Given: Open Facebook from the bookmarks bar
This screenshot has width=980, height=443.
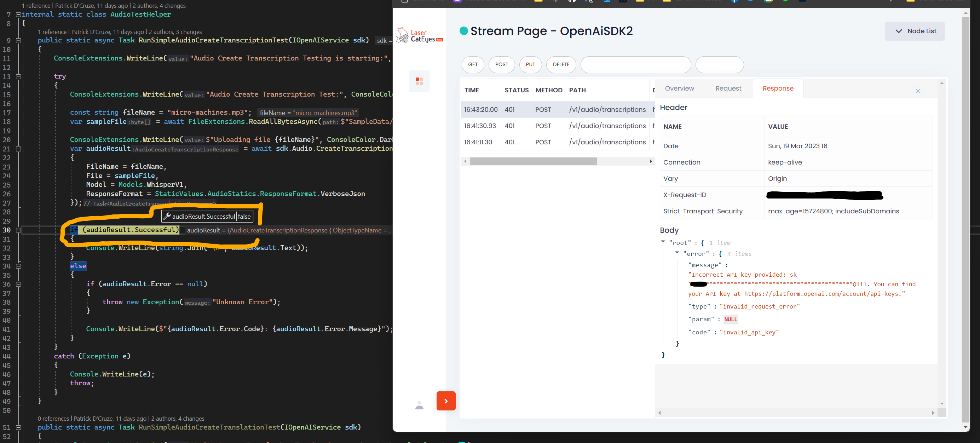Looking at the screenshot, I should pyautogui.click(x=734, y=1).
